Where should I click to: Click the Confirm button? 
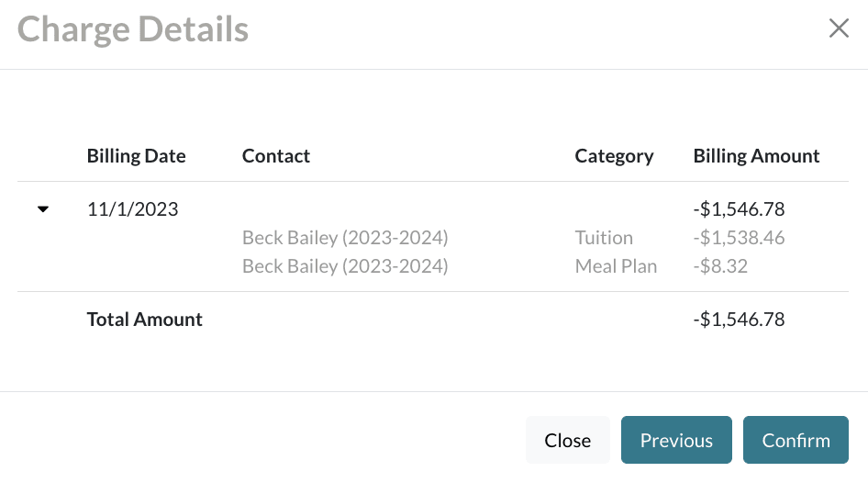click(x=796, y=440)
